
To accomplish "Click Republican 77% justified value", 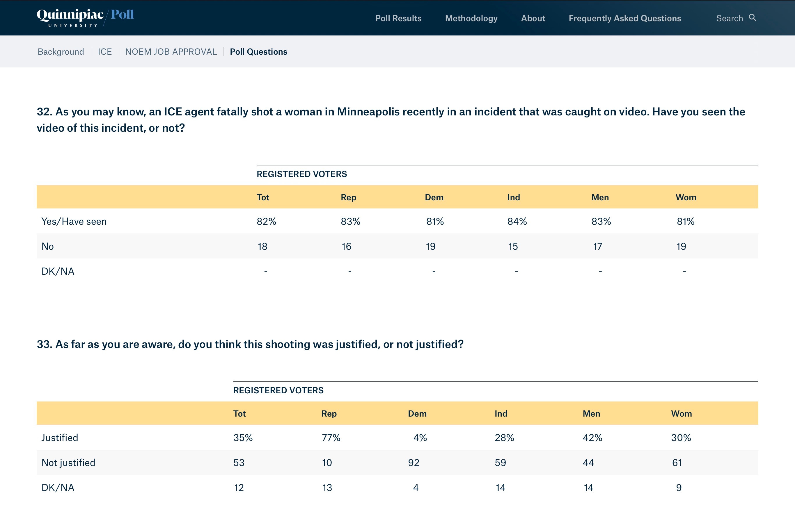I will (x=331, y=438).
